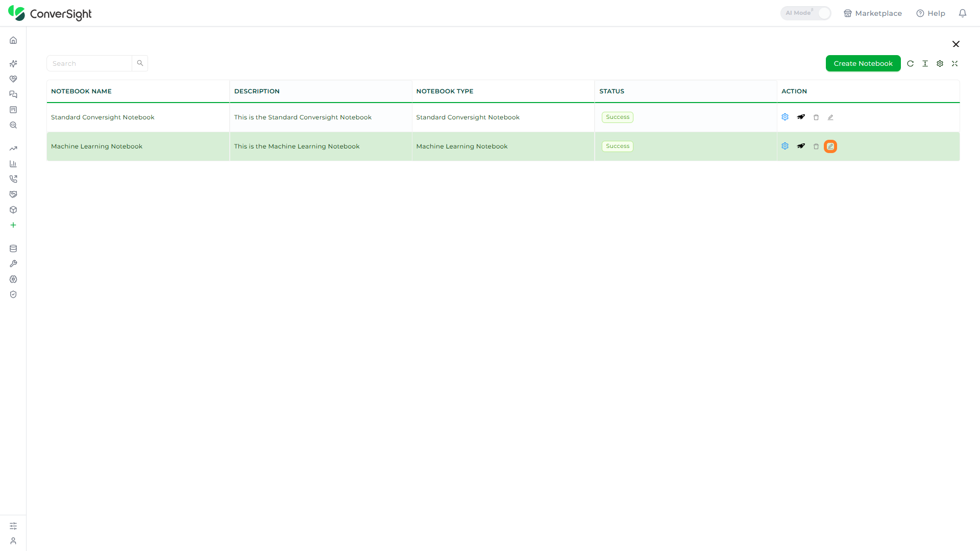Open the outgoing phone call icon in sidebar
Image resolution: width=980 pixels, height=551 pixels.
click(13, 179)
